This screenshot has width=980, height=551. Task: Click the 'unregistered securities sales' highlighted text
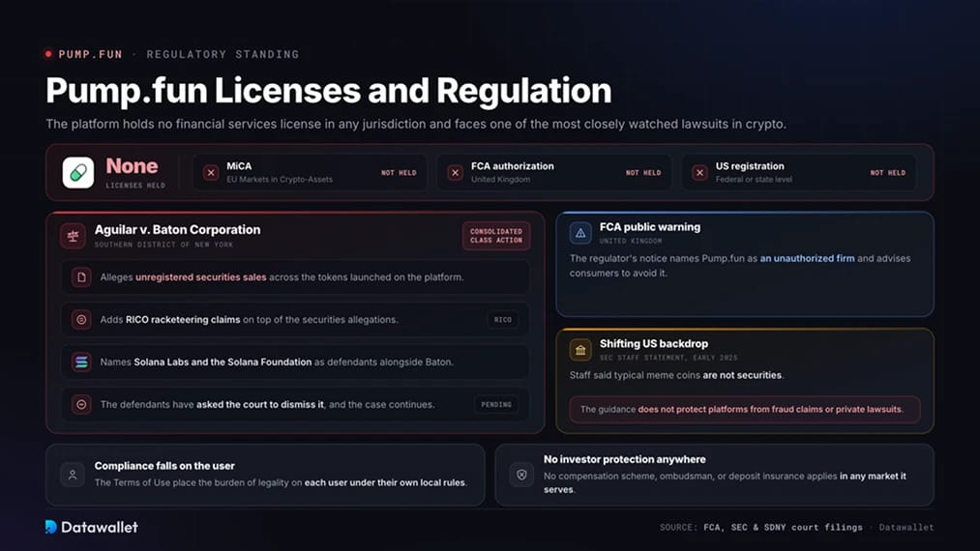[200, 276]
